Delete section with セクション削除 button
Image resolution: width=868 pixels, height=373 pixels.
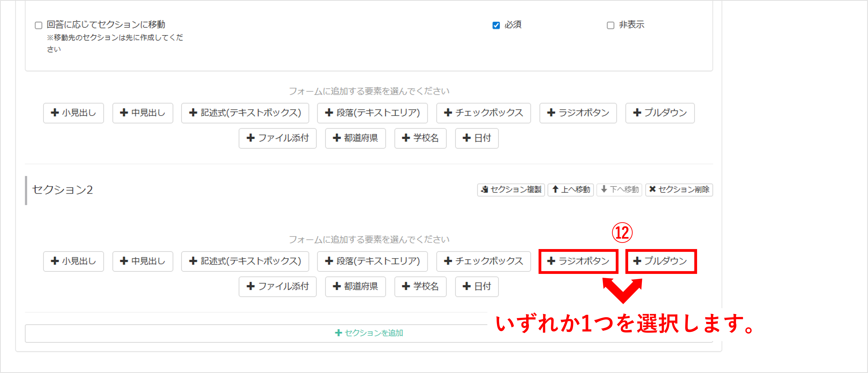tap(679, 190)
